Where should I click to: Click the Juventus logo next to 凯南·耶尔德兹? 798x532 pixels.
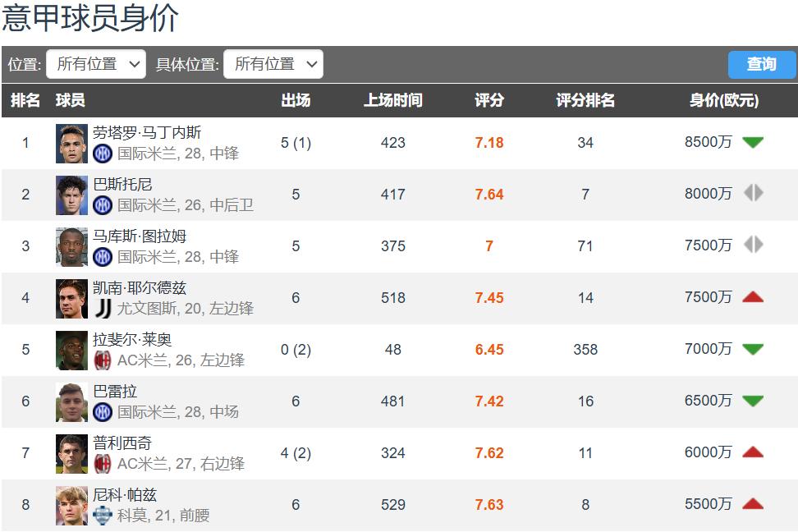click(103, 308)
